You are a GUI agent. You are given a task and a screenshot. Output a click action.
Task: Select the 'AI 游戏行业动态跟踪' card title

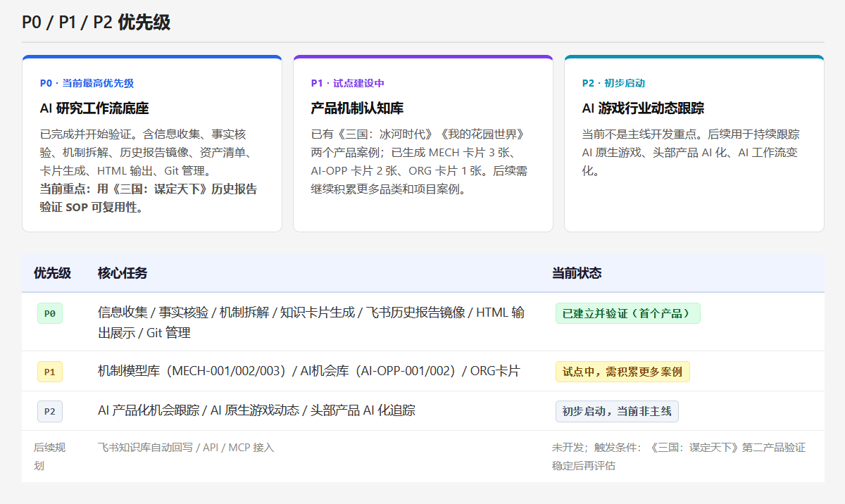coord(643,108)
